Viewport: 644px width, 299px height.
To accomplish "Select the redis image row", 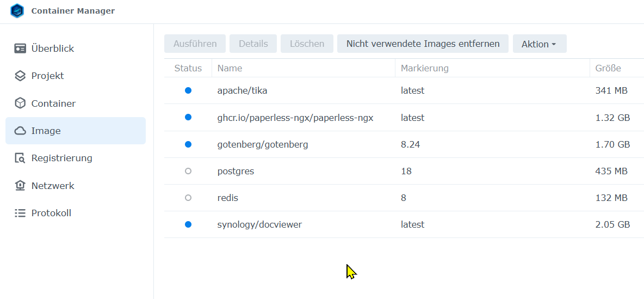I will click(228, 198).
